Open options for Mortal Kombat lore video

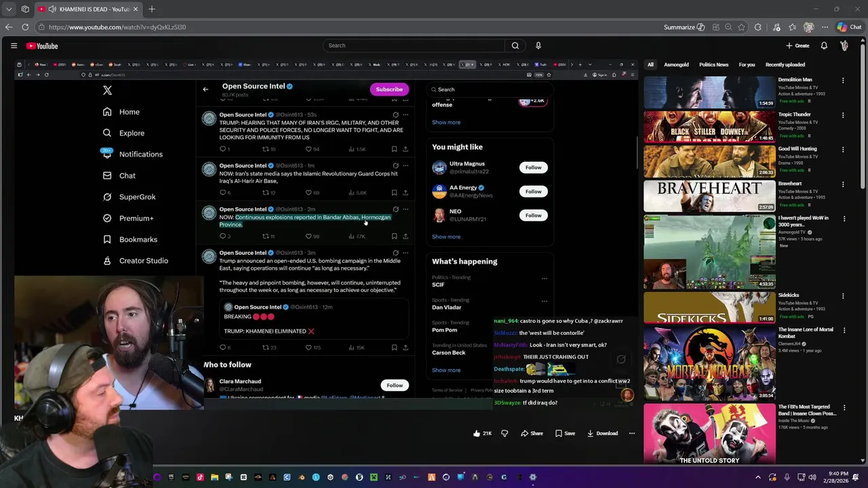(843, 331)
